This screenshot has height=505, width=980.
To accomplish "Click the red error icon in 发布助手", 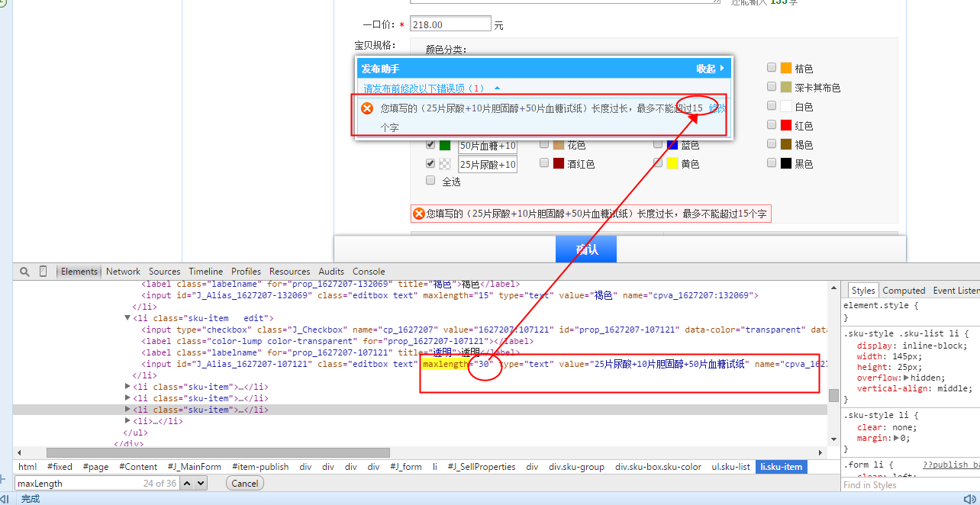I will tap(367, 108).
